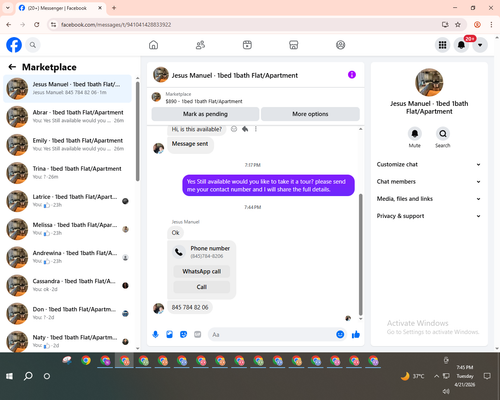Open Melissa conversation in list
500x400 pixels.
point(67,229)
